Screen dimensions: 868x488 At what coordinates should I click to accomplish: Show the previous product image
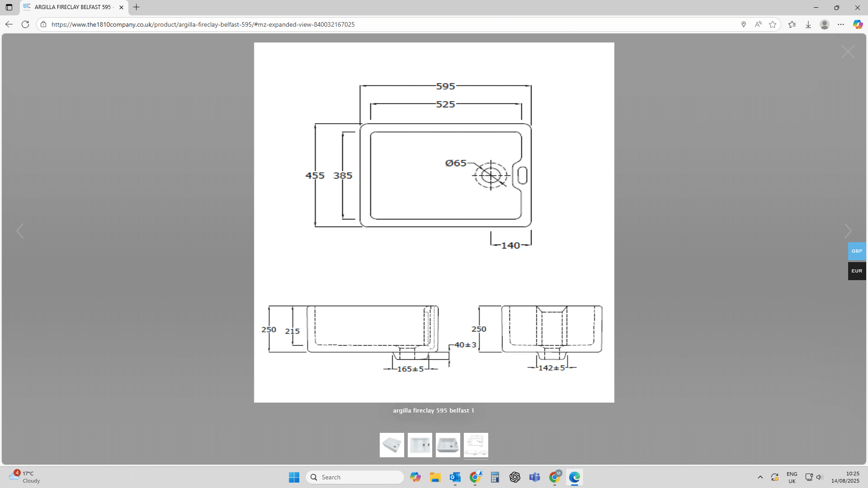(x=20, y=231)
